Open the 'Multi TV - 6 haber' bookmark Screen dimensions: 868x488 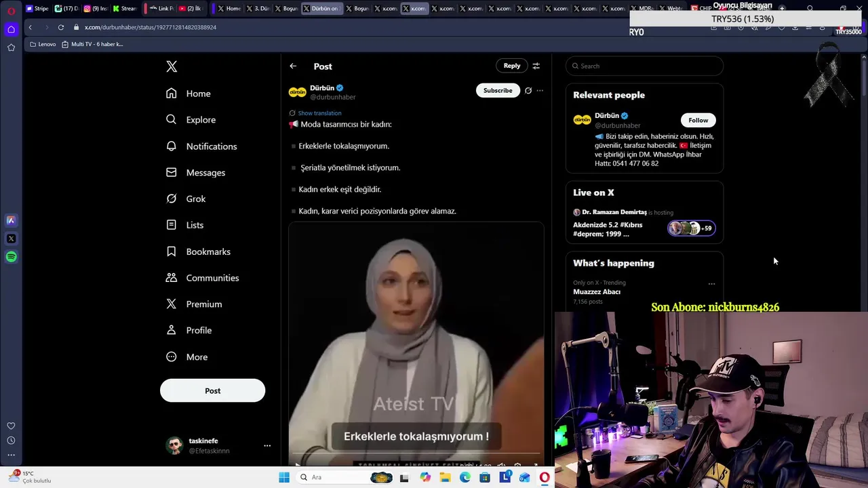(92, 44)
